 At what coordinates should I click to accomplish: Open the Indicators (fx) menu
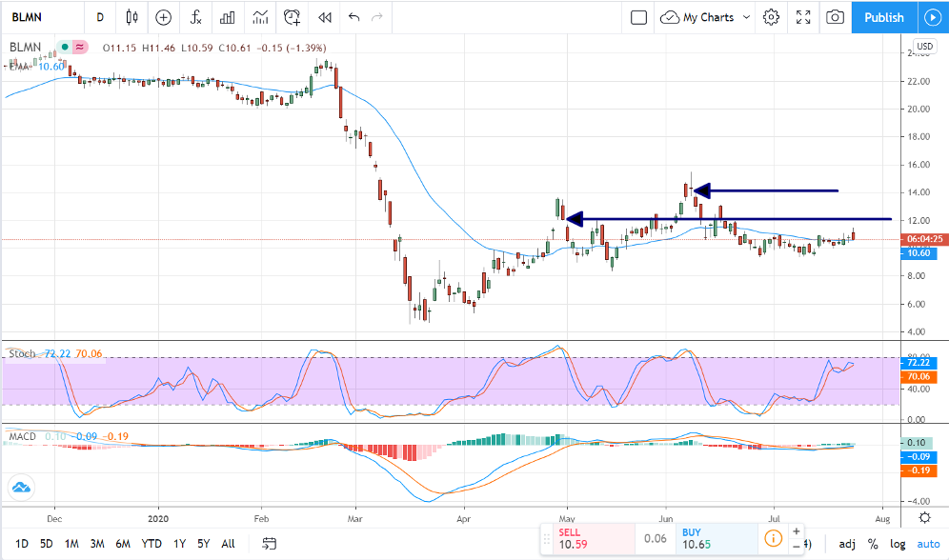point(195,17)
